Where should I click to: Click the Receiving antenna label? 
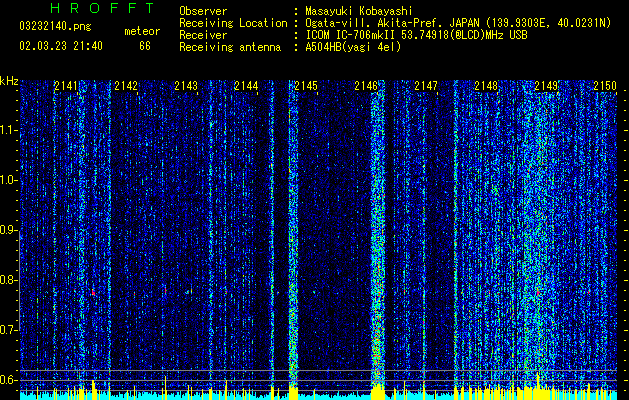(230, 47)
